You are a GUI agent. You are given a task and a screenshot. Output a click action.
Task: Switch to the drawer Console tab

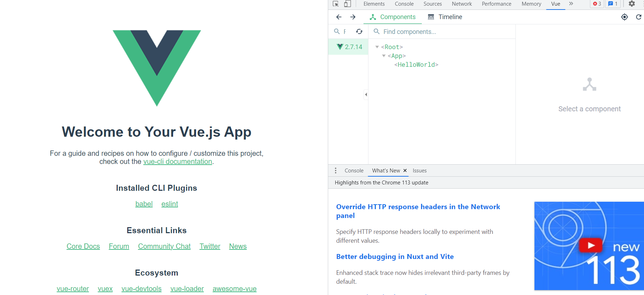click(354, 171)
